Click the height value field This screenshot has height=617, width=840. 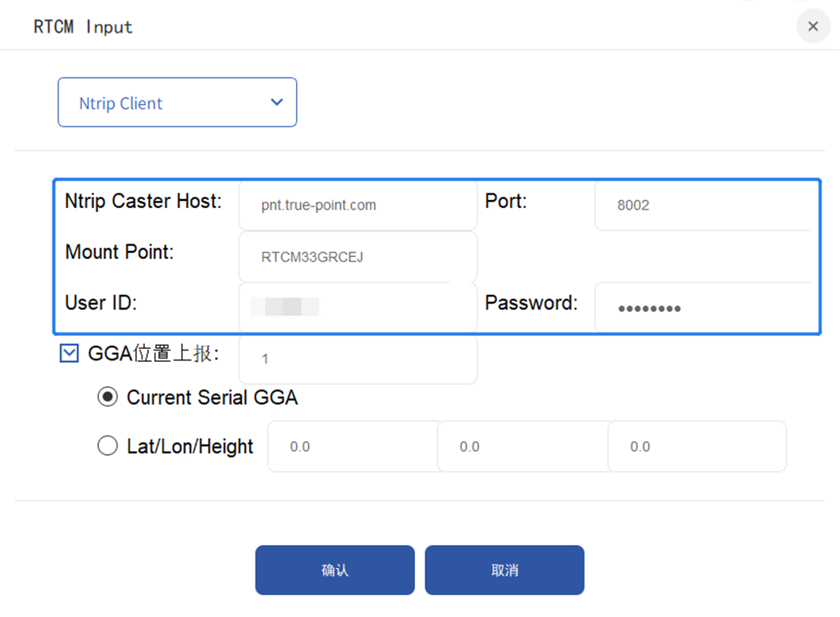(x=696, y=447)
